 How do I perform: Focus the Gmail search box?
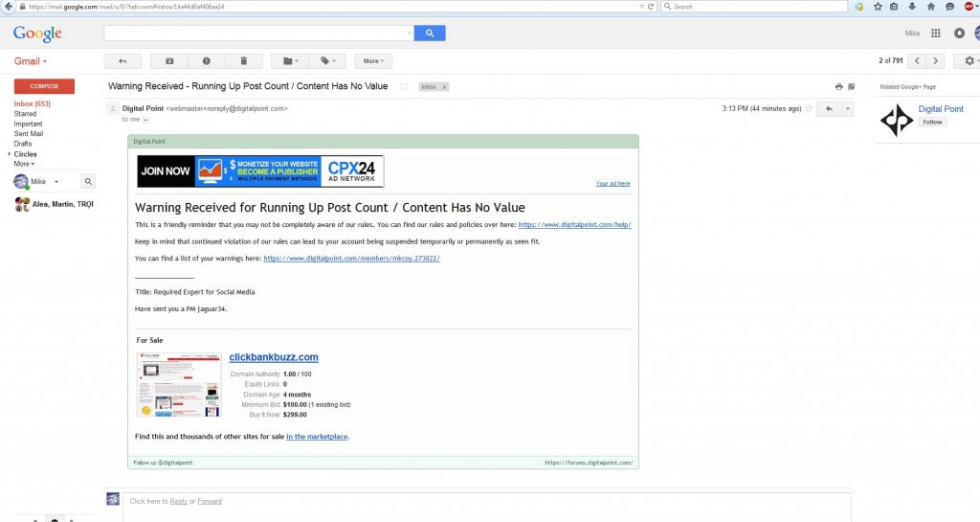[255, 34]
